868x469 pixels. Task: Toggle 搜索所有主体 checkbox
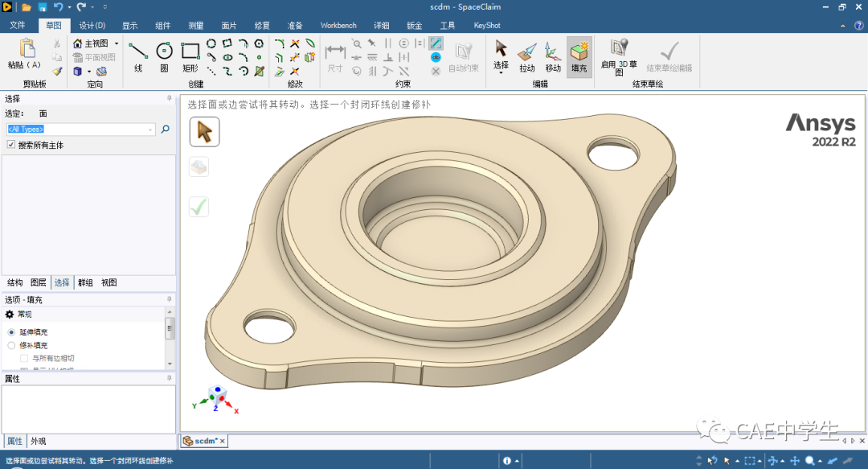coord(11,145)
